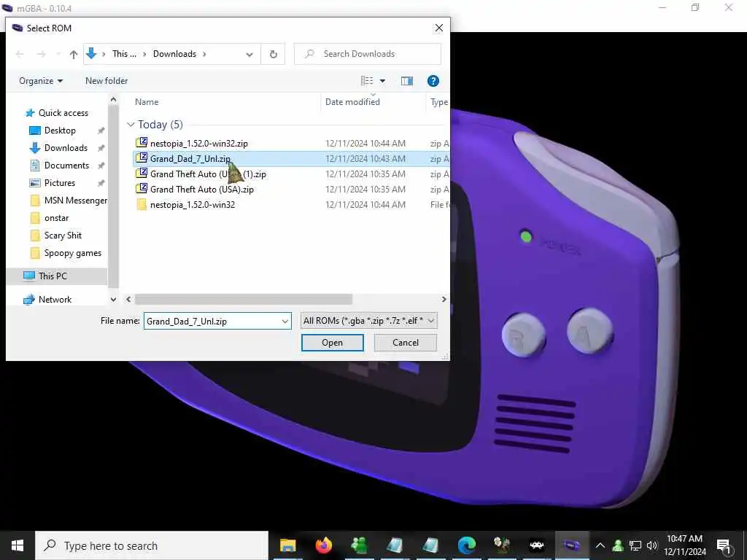Open Microsoft Edge from taskbar

[466, 545]
